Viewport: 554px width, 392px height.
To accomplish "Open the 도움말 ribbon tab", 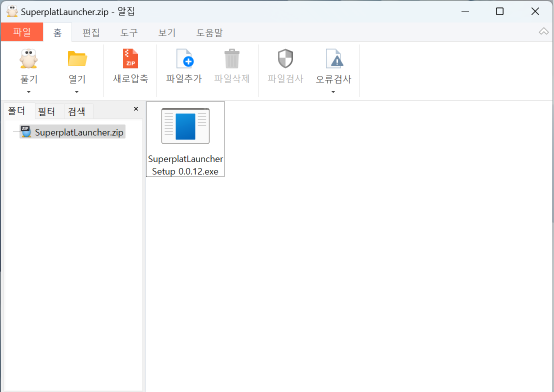I will click(209, 33).
